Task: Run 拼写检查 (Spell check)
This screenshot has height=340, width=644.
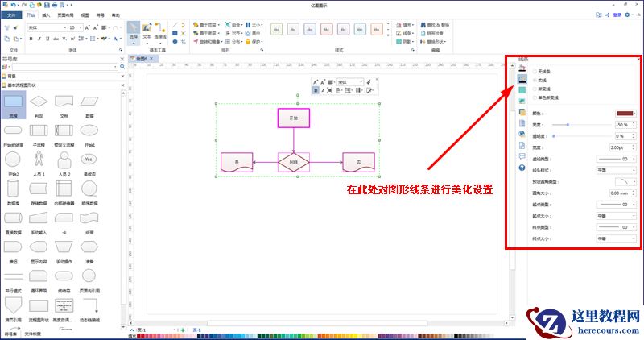Action: (x=431, y=33)
